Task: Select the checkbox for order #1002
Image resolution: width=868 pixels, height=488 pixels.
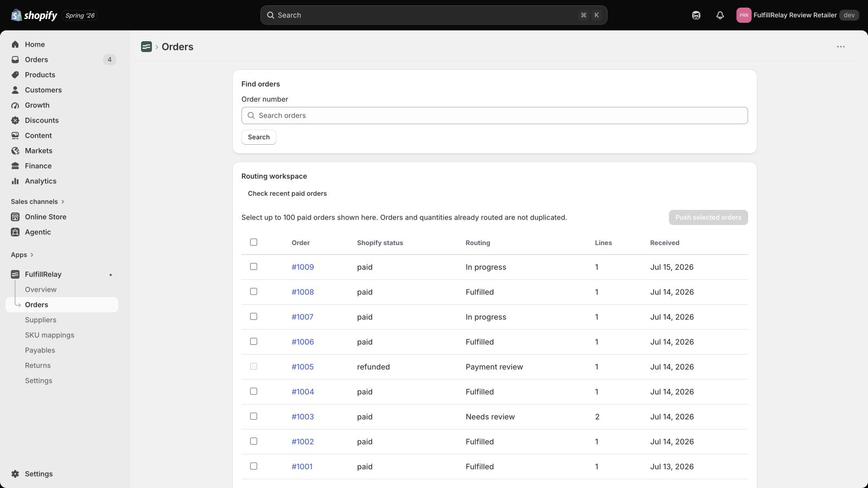Action: (253, 441)
